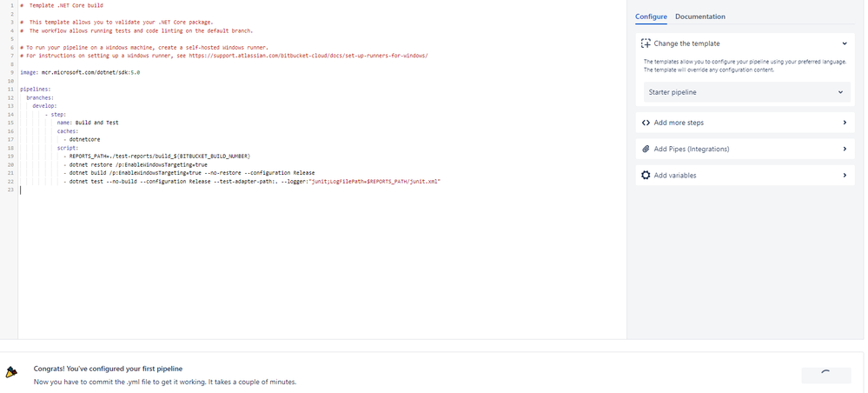The image size is (868, 393).
Task: Click the Add more steps label
Action: pos(679,123)
